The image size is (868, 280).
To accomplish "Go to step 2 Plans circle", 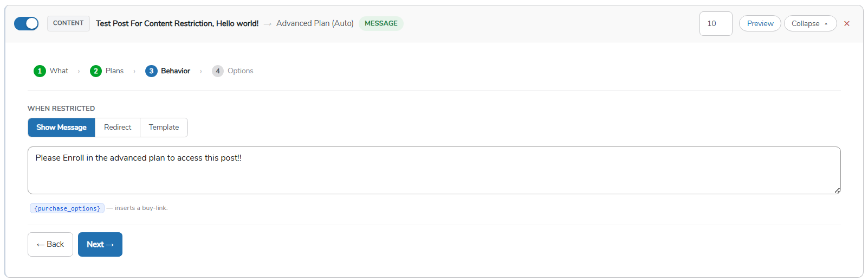I will pyautogui.click(x=96, y=71).
